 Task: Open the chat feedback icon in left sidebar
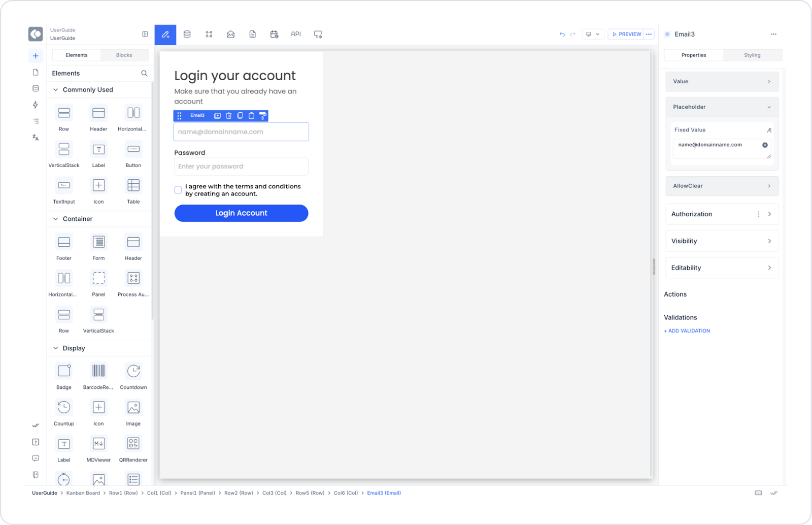point(36,458)
